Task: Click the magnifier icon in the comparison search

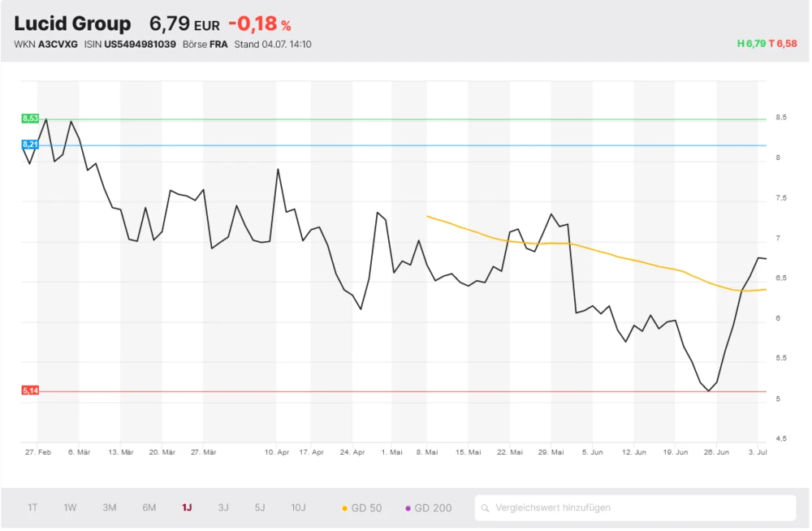Action: click(486, 508)
